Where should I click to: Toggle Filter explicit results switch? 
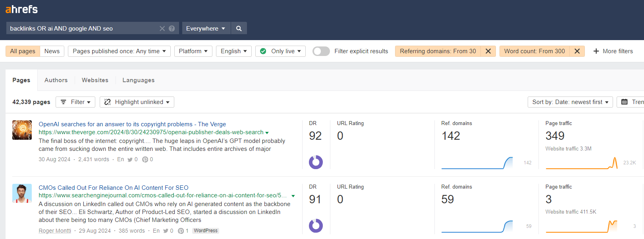[x=321, y=51]
